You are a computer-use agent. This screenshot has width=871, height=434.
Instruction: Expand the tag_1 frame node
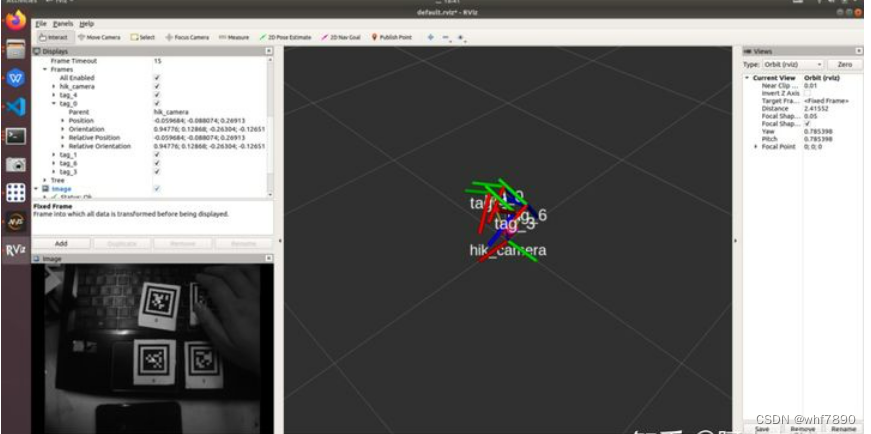click(54, 154)
